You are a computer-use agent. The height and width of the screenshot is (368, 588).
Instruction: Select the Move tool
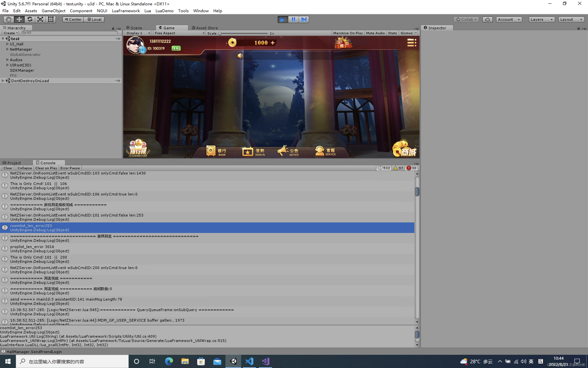click(19, 20)
